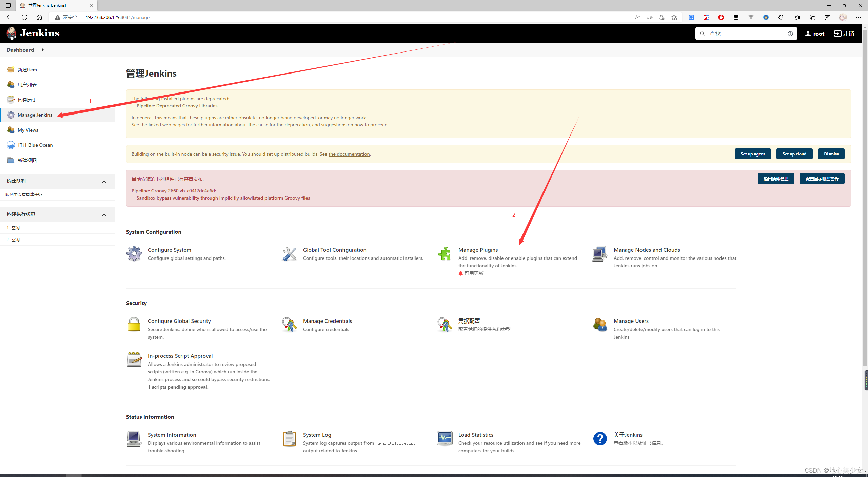Screen dimensions: 868x477
Task: Click Global Tool Configuration wrench icon
Action: [x=290, y=253]
